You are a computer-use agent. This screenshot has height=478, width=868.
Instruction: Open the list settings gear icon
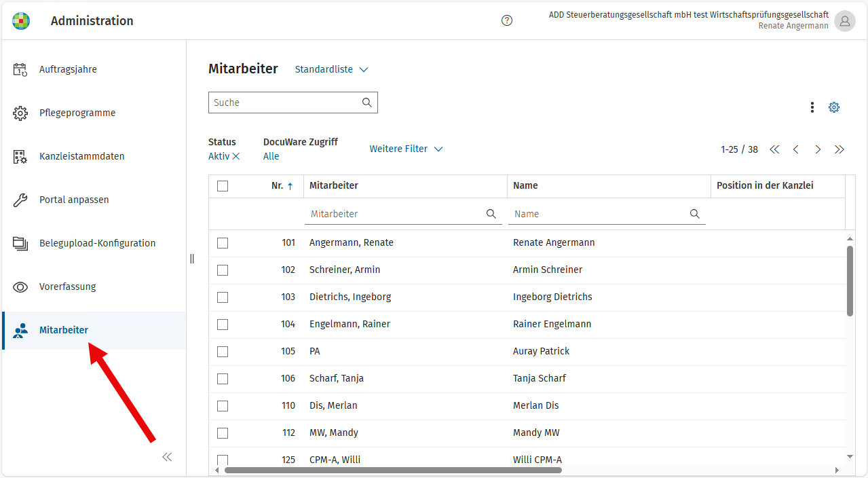point(834,107)
